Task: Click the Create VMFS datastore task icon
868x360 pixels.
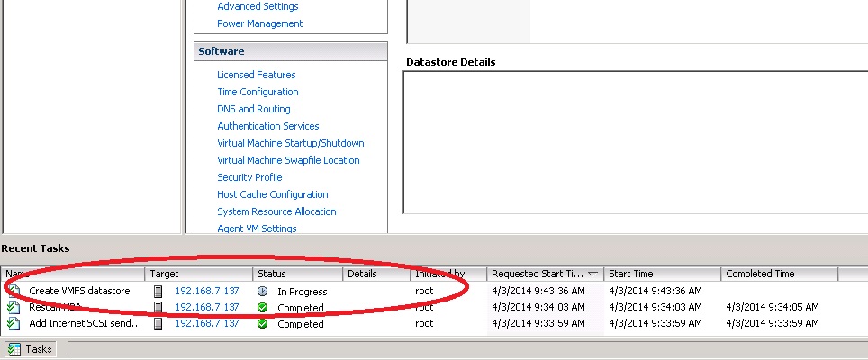Action: (13, 291)
